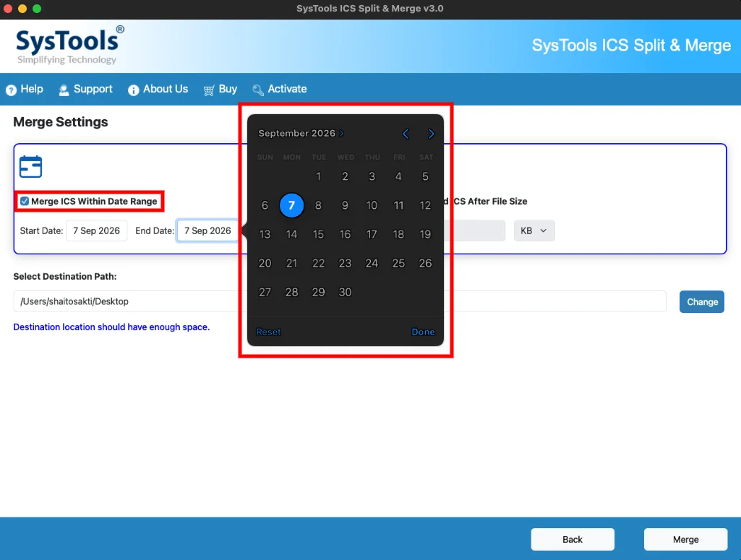Image resolution: width=741 pixels, height=560 pixels.
Task: Click the file size input field
Action: (x=475, y=231)
